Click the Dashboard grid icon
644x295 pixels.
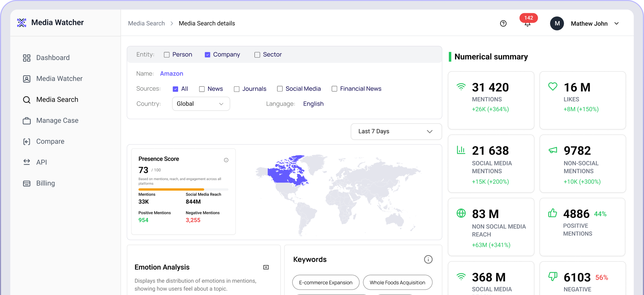point(27,58)
